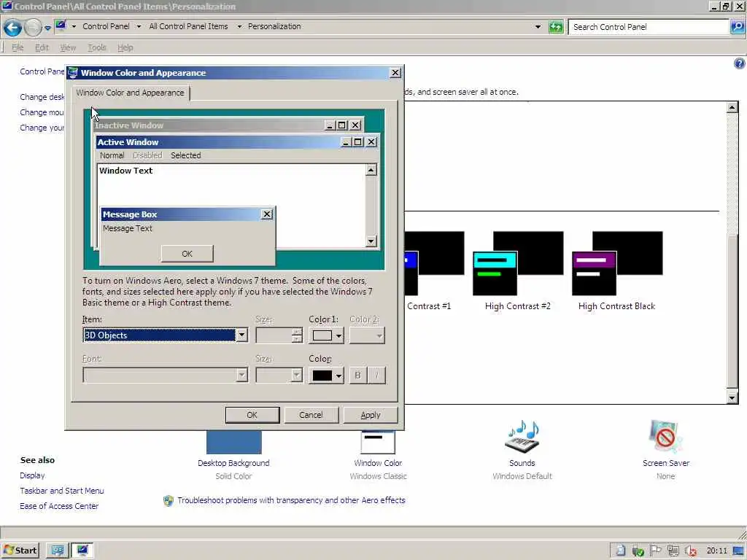747x560 pixels.
Task: Click All Control Panel Items breadcrumb
Action: [189, 26]
